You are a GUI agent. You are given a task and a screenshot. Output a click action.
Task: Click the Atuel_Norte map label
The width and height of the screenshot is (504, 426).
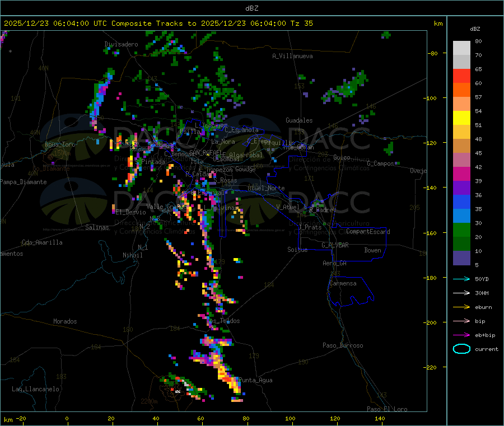point(266,188)
